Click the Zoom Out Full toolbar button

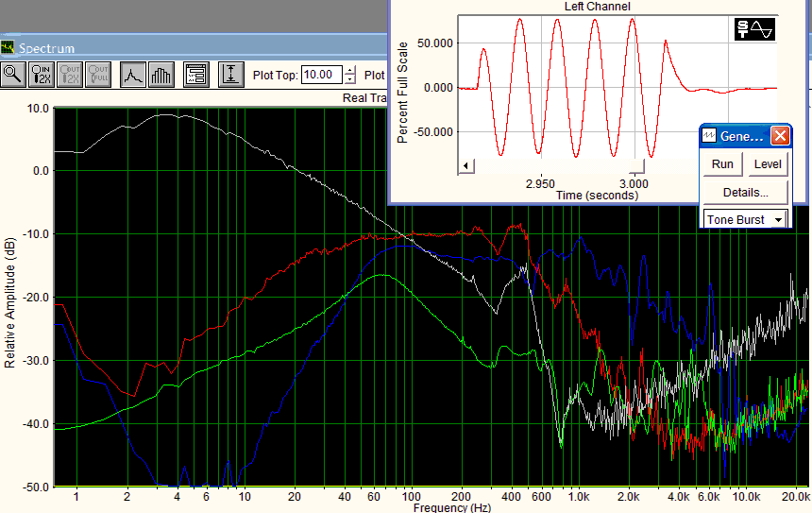point(98,75)
